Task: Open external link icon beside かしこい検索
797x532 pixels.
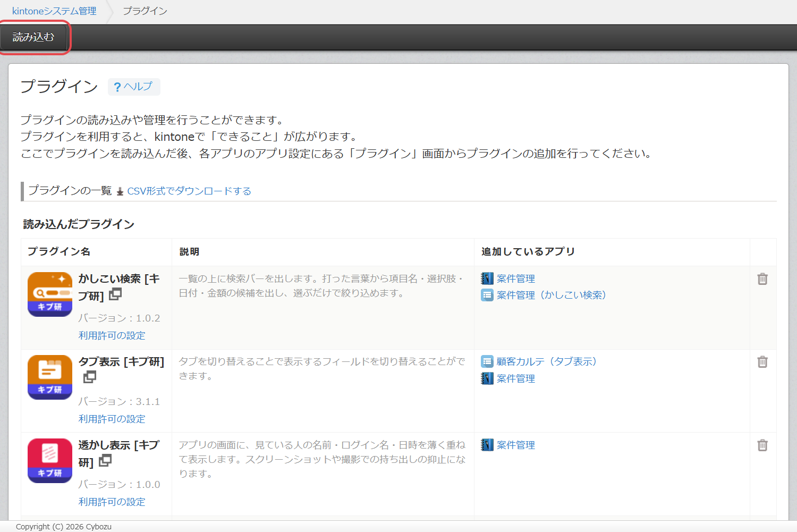Action: tap(115, 294)
